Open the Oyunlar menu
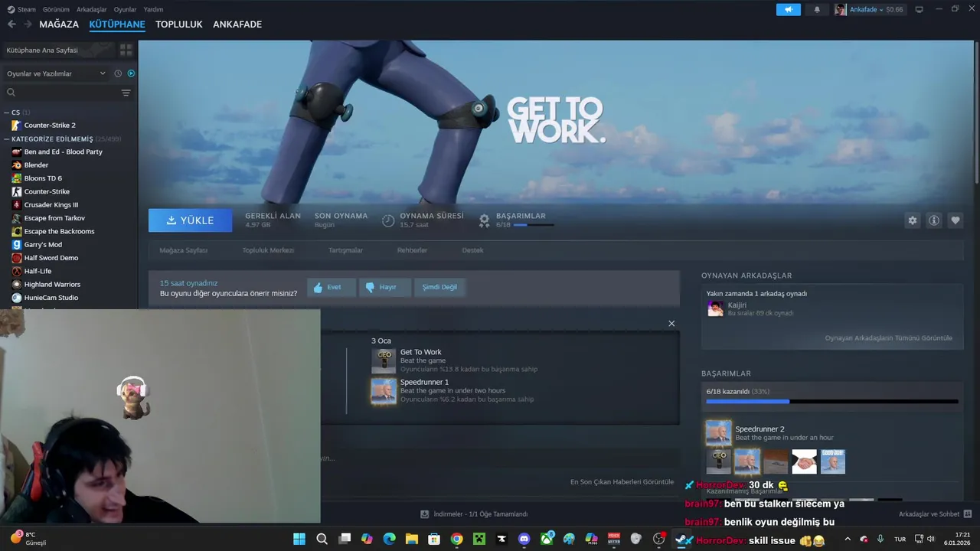The width and height of the screenshot is (980, 551). 125,9
